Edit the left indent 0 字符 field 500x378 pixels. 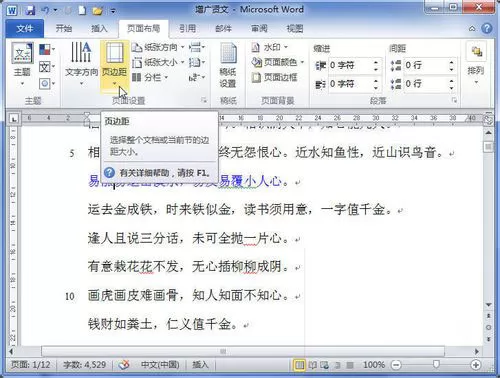point(350,65)
